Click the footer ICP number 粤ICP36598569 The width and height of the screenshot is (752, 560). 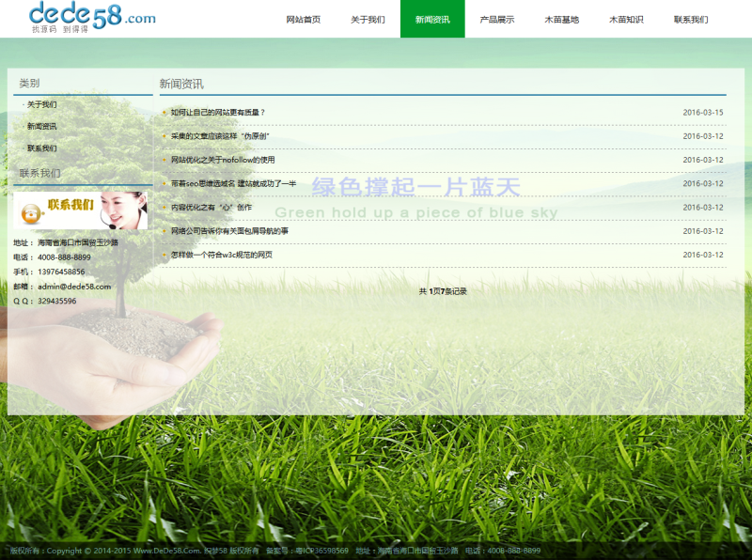click(x=322, y=551)
